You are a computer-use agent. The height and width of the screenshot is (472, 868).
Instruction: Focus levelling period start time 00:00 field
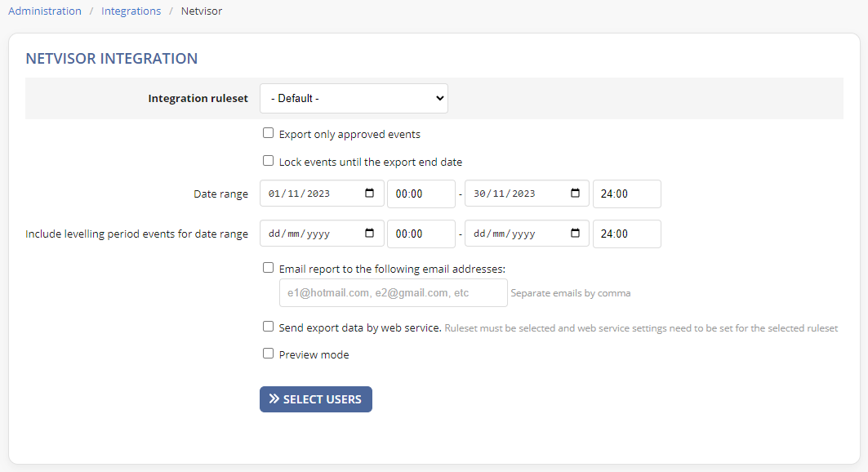click(x=421, y=234)
